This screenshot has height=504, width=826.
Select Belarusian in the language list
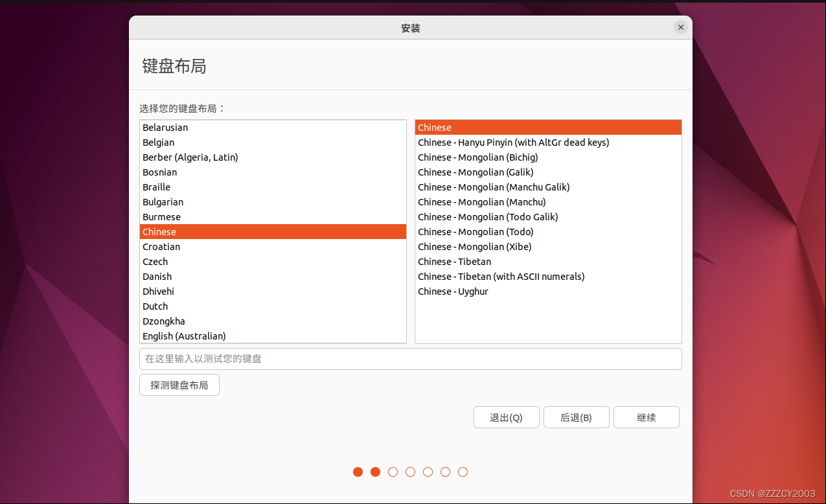[165, 128]
